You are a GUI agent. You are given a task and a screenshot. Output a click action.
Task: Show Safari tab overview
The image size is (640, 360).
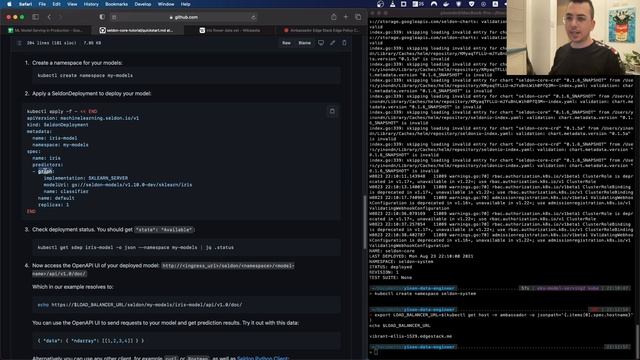coord(358,17)
